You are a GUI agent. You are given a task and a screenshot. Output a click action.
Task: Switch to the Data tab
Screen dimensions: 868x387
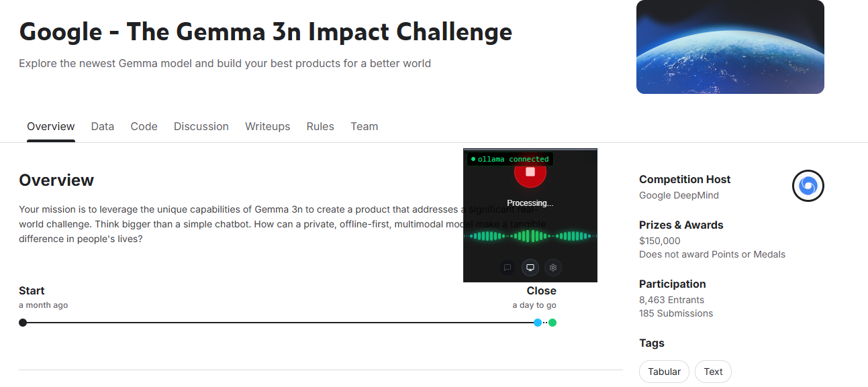click(x=103, y=126)
